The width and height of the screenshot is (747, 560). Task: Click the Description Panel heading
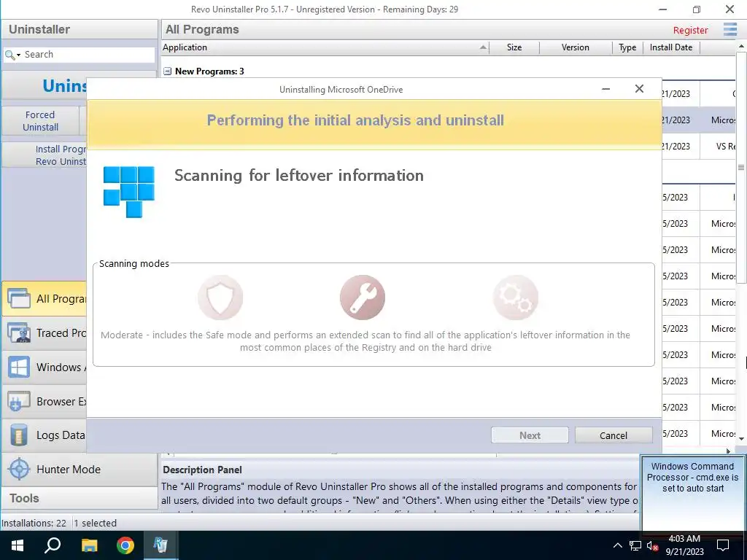coord(203,470)
